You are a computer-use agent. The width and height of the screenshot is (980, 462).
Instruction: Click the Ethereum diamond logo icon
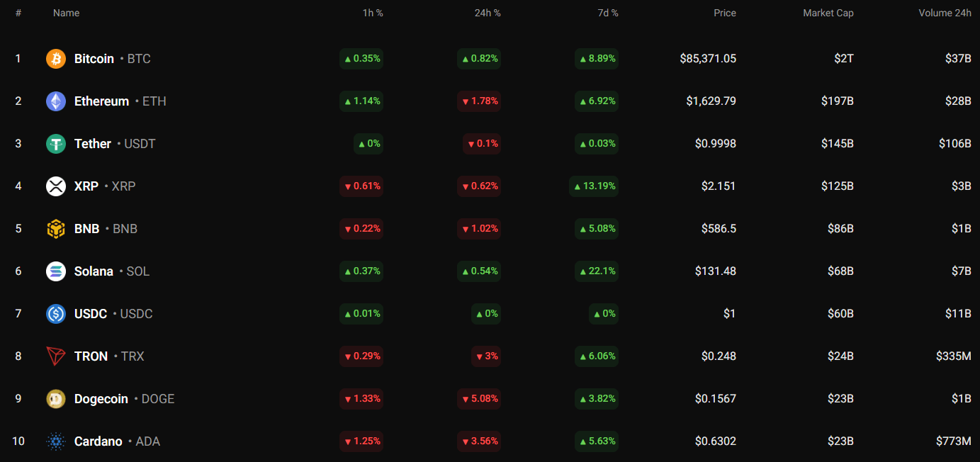[x=56, y=101]
